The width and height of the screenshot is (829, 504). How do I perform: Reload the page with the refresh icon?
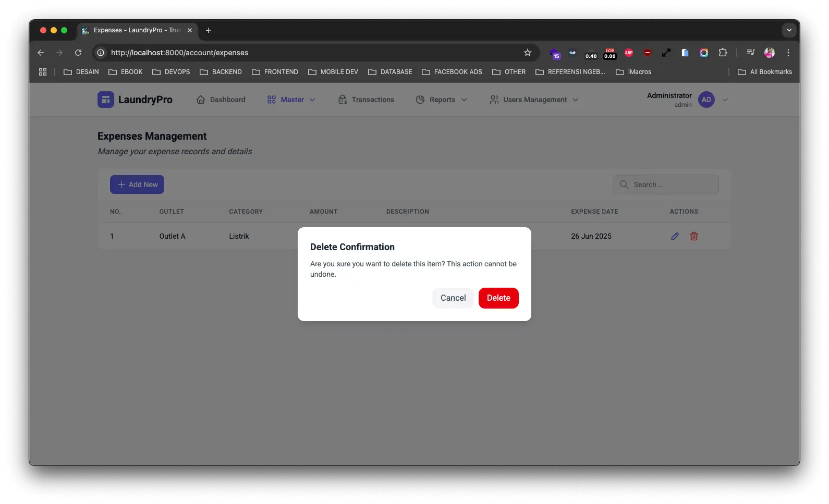click(78, 53)
